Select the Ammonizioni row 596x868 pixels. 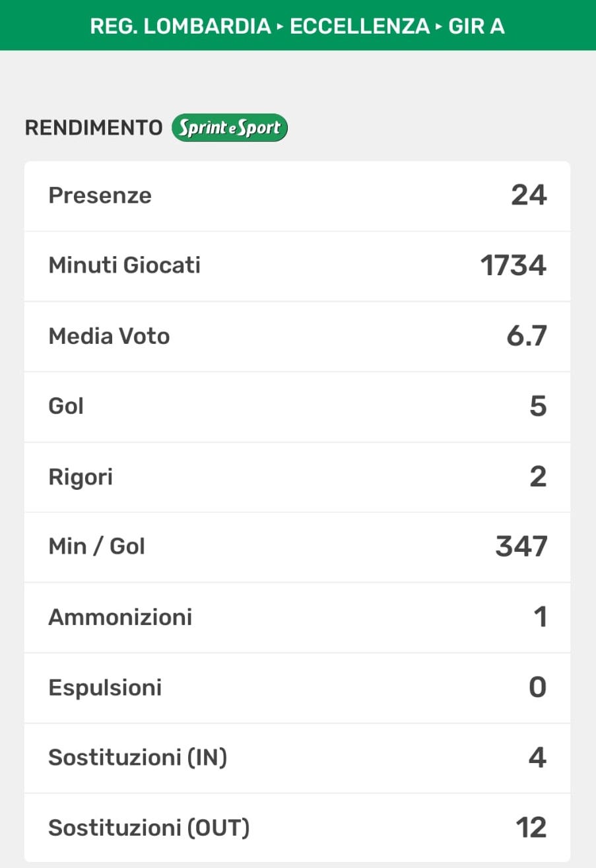[x=298, y=617]
